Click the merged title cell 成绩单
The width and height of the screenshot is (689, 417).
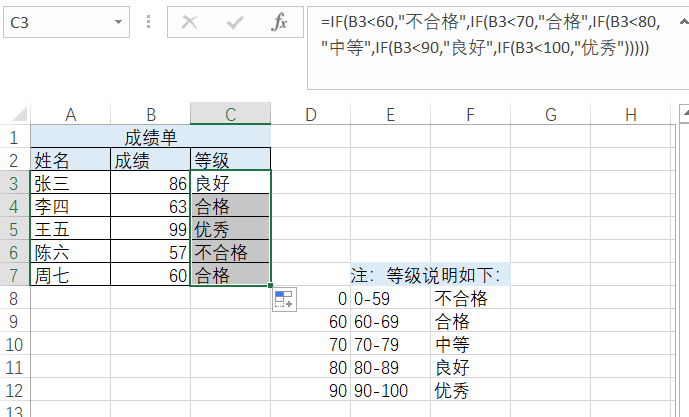click(x=151, y=137)
